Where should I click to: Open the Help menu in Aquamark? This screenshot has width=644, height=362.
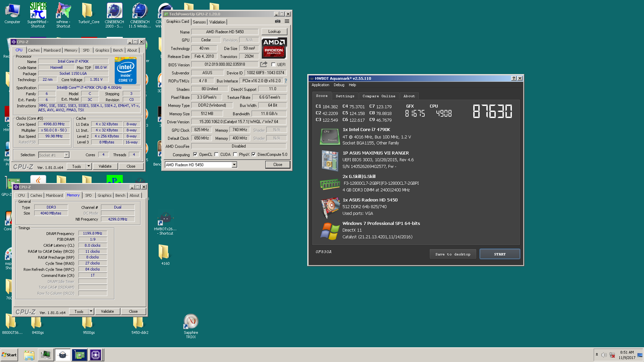[352, 85]
